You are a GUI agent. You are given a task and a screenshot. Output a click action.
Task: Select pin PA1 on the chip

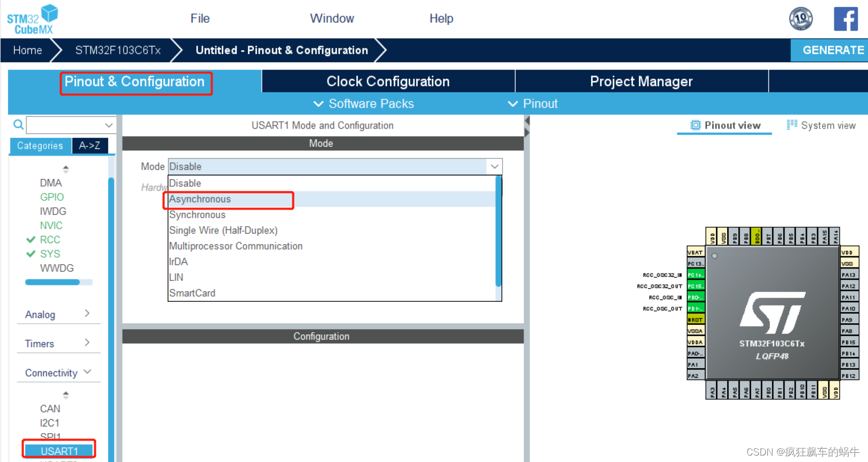coord(696,364)
